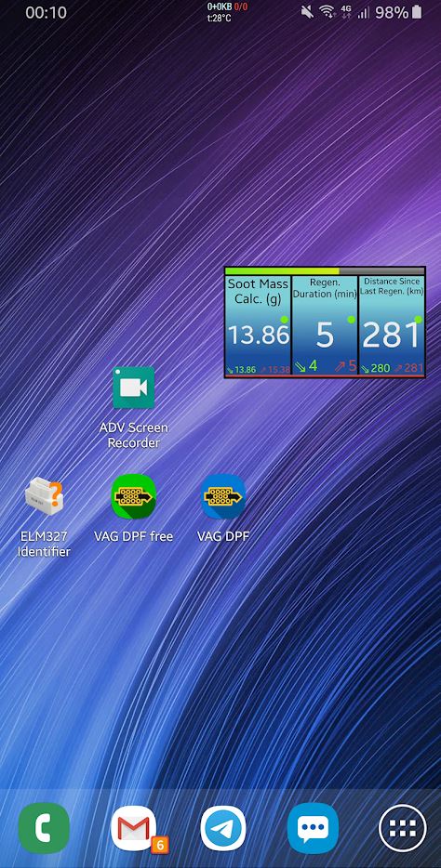The image size is (441, 868).
Task: Tap Distance Since Last Regen. widget cell
Action: pos(392,325)
